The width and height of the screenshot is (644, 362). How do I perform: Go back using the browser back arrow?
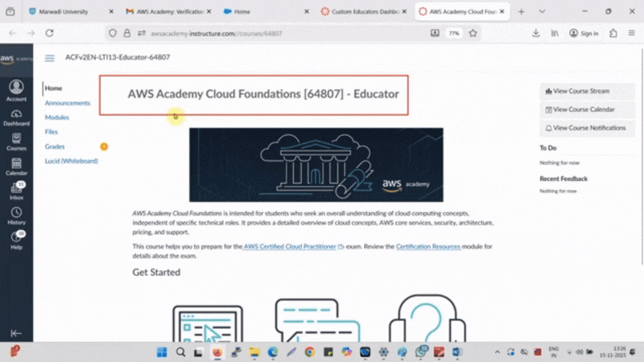tap(13, 33)
